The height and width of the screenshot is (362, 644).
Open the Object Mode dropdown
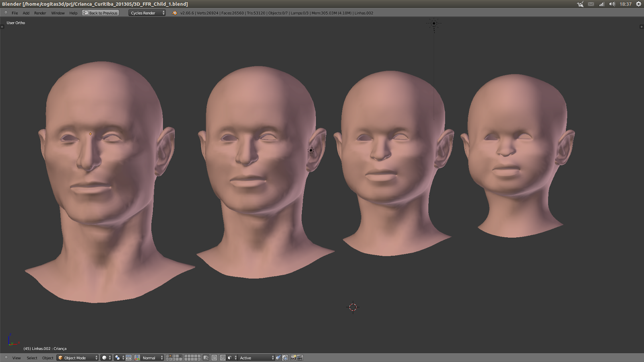coord(77,358)
